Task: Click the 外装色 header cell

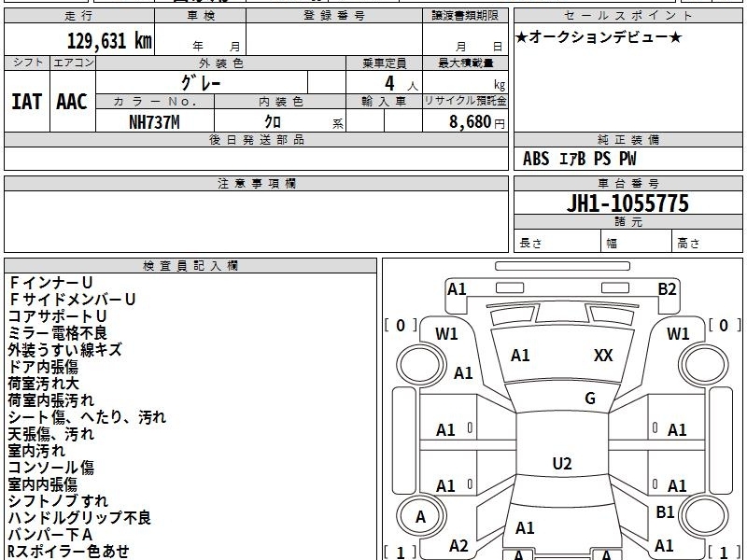Action: 220,63
